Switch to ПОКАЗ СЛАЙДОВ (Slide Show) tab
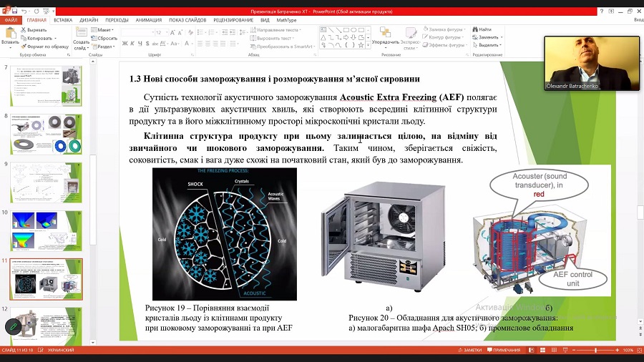Screen dimensions: 644x362 point(187,20)
